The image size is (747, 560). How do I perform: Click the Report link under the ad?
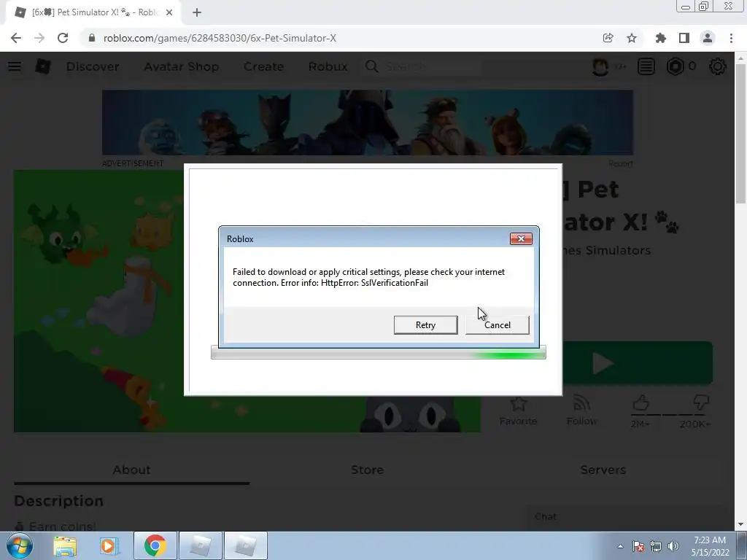coord(621,163)
